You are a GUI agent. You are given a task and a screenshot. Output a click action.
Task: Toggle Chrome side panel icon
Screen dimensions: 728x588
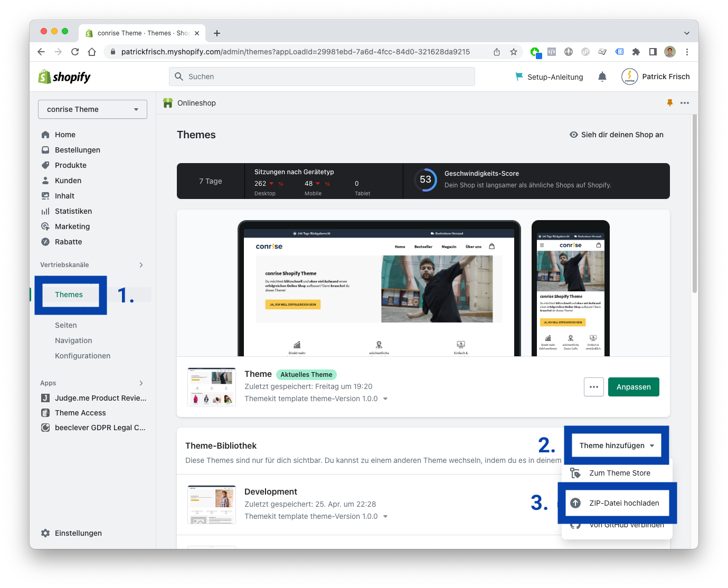[653, 52]
